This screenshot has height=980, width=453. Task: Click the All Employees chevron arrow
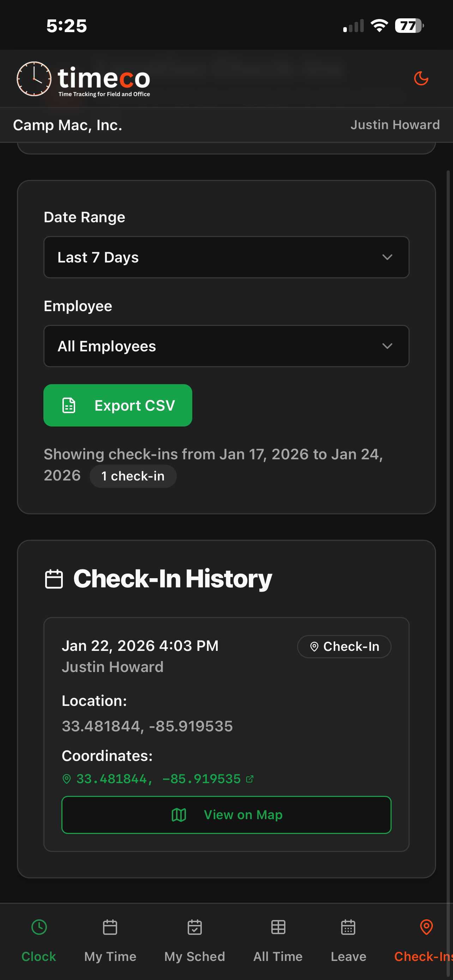(387, 346)
